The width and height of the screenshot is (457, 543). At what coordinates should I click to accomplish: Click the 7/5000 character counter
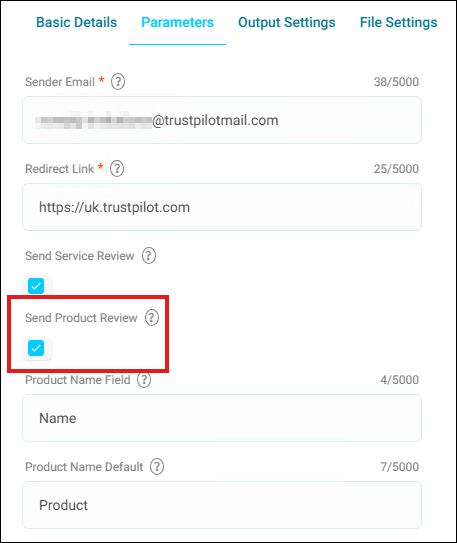coord(400,467)
